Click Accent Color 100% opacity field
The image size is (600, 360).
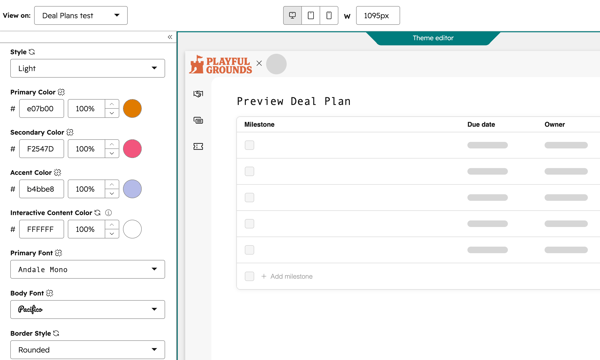[86, 189]
